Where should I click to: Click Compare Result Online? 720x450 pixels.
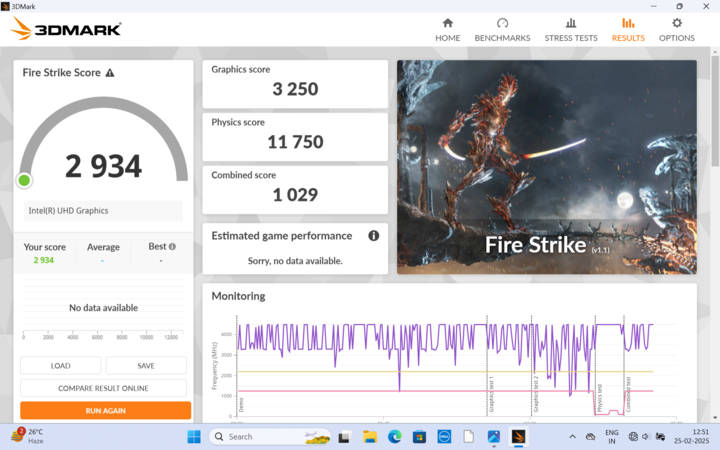pos(103,388)
